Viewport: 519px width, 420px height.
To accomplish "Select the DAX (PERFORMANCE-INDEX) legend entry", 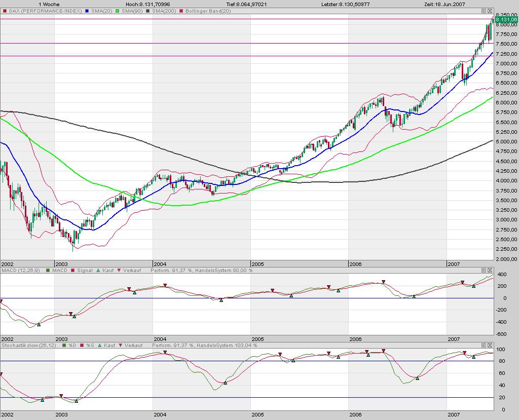I will 43,11.
